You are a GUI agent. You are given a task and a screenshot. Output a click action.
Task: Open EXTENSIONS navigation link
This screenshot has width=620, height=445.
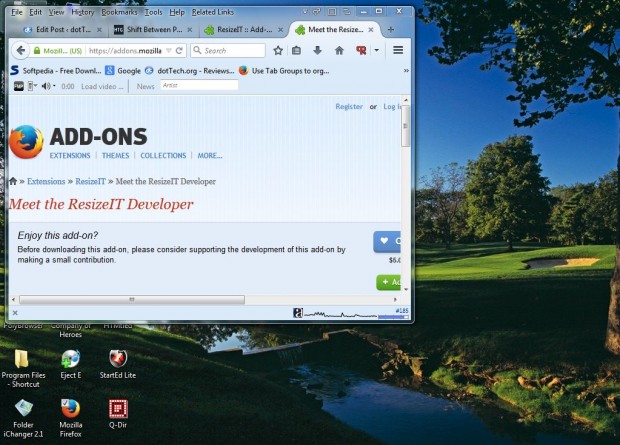70,155
